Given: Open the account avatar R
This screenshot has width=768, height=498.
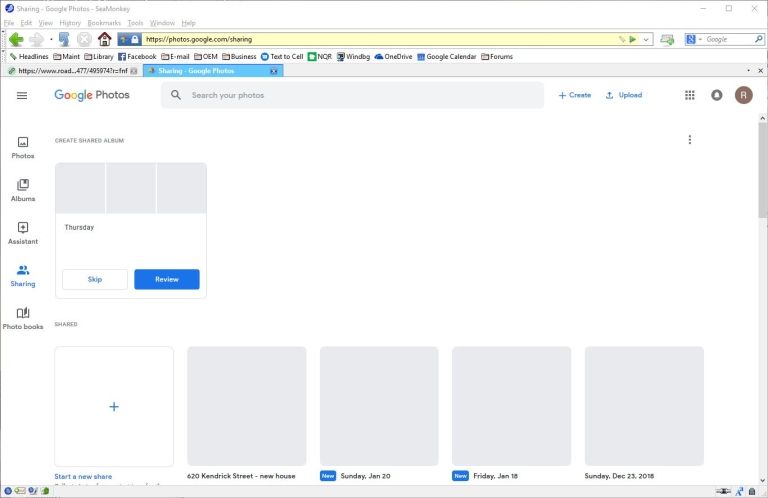Looking at the screenshot, I should [744, 95].
